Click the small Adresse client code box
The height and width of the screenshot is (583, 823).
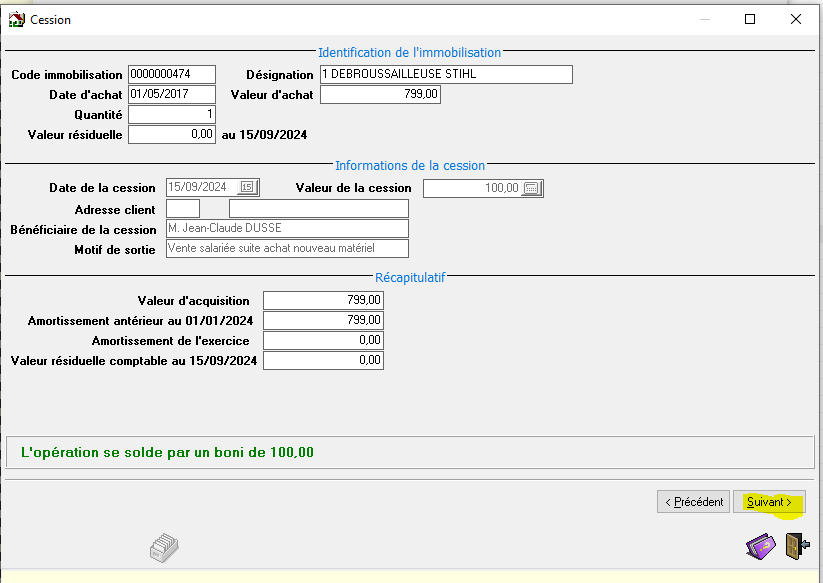click(x=183, y=208)
